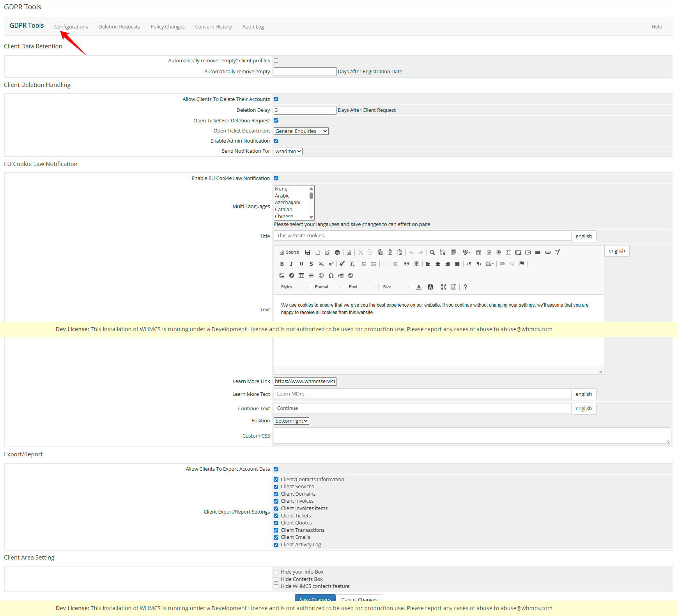The width and height of the screenshot is (678, 616).
Task: Click the Insert Special Character omega icon
Action: pos(331,275)
